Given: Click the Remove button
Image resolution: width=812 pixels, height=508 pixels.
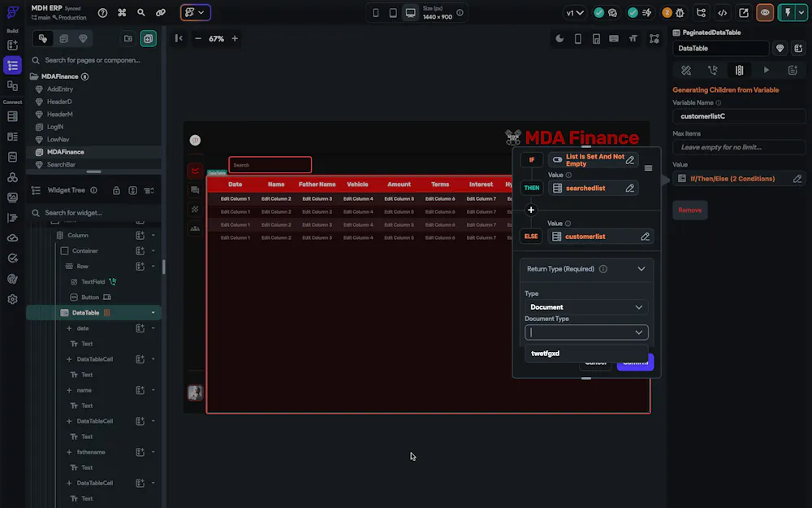Looking at the screenshot, I should (689, 210).
